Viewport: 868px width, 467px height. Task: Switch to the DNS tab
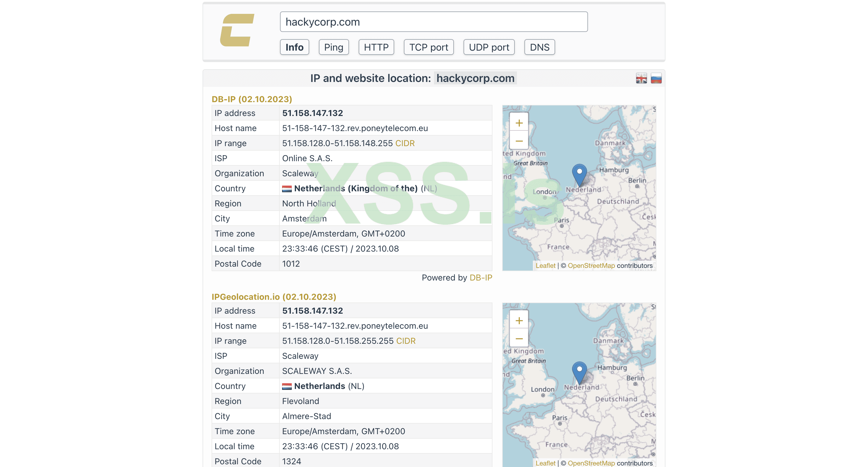539,47
